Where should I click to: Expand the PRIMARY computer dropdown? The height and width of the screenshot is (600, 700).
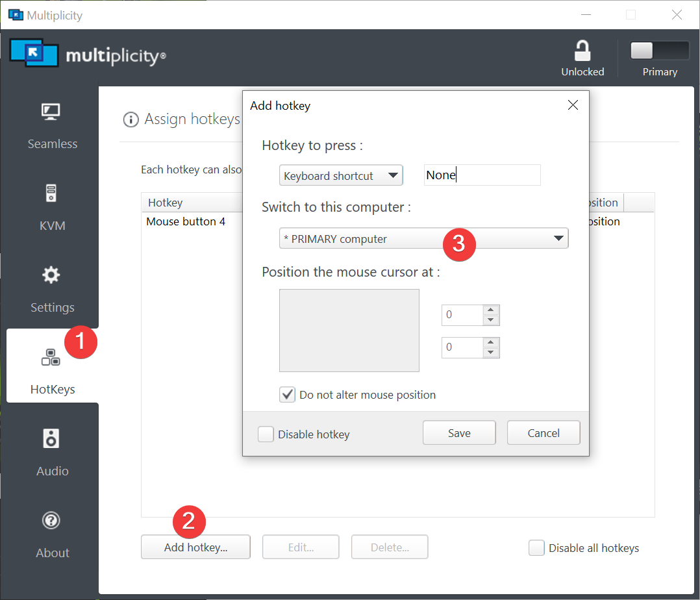(423, 238)
